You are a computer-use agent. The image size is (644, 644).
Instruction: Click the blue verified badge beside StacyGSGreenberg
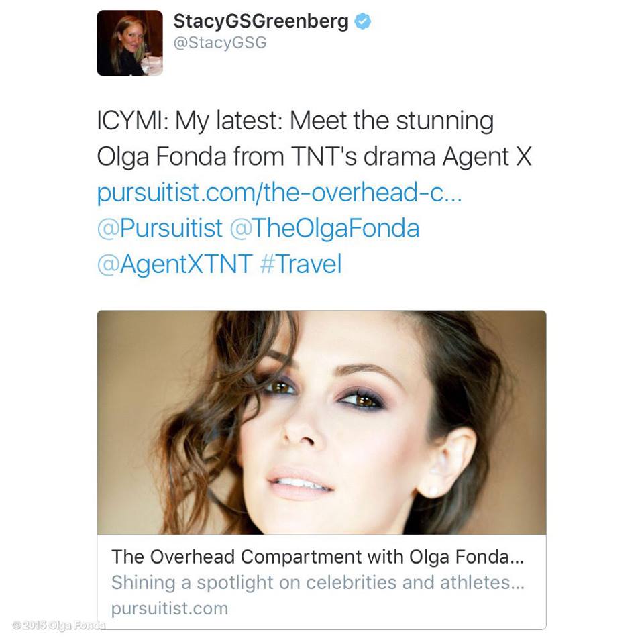point(363,21)
